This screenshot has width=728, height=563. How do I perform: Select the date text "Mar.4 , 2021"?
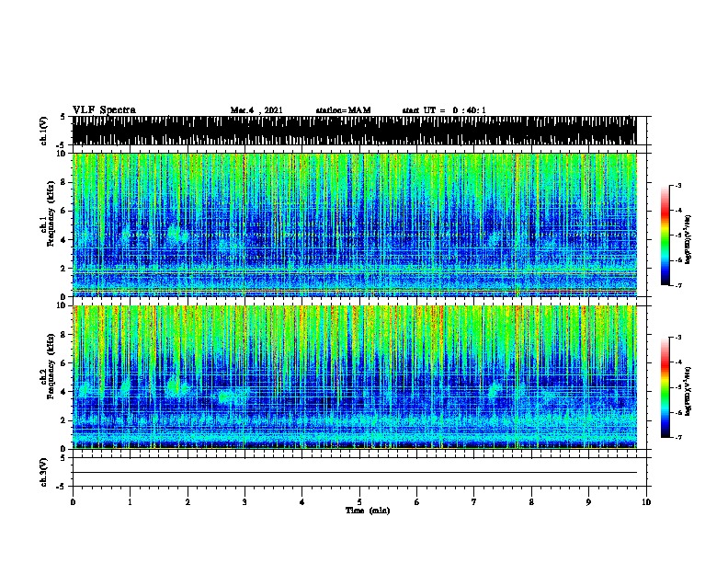point(256,110)
